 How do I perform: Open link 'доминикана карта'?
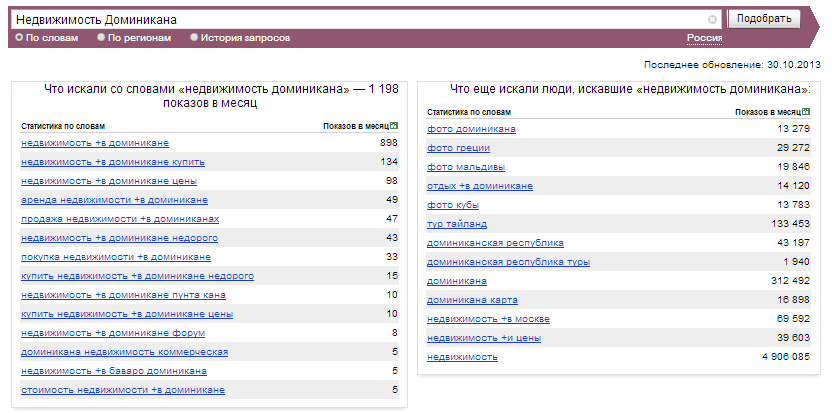click(x=472, y=300)
